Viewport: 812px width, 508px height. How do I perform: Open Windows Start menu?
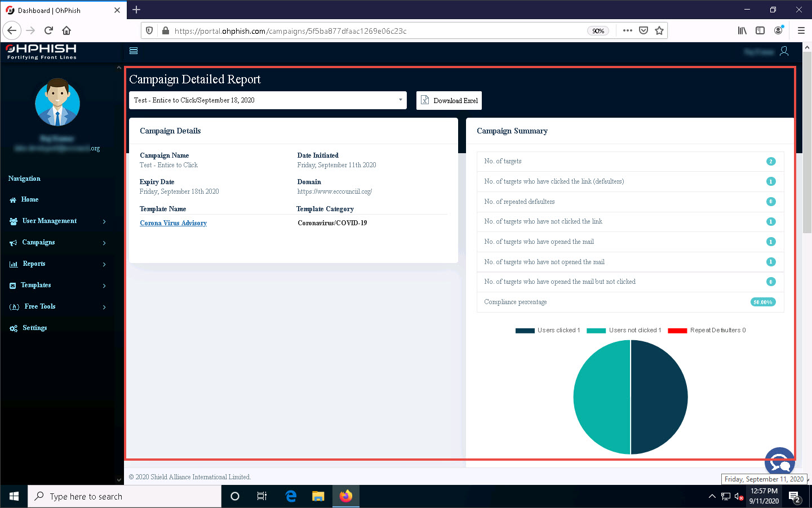(14, 496)
